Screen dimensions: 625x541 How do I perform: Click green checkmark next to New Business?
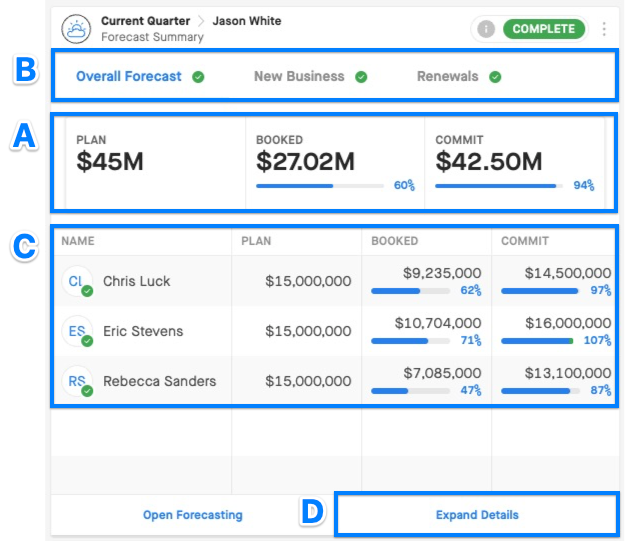[x=361, y=77]
